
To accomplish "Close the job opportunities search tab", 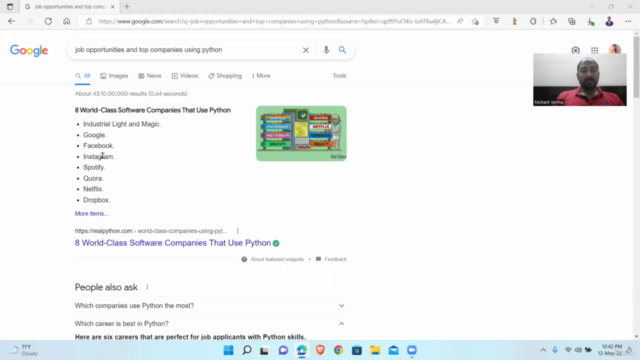I will (113, 7).
